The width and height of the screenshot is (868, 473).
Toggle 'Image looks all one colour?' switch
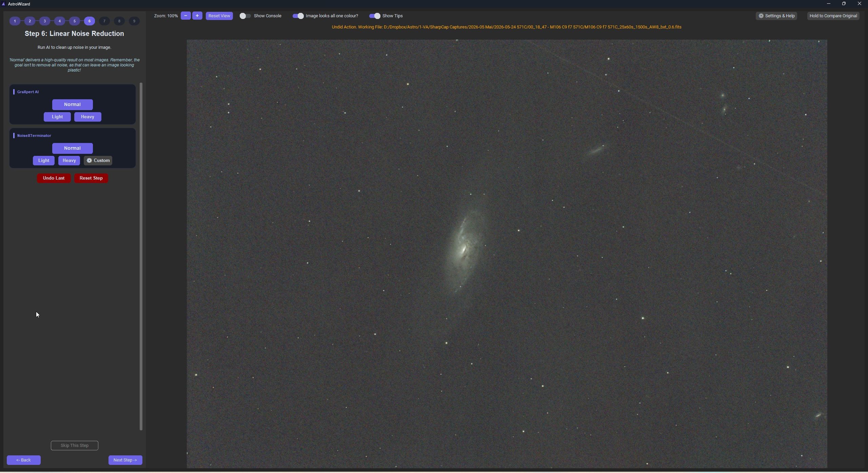click(x=298, y=16)
